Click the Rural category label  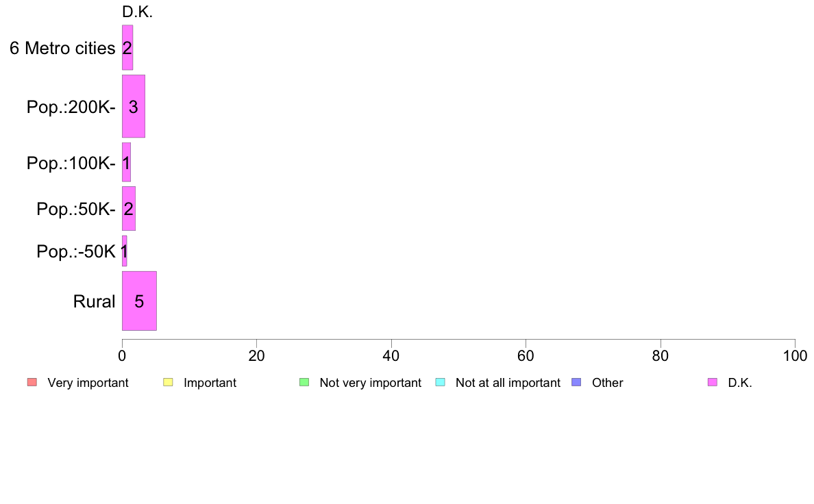pos(94,301)
